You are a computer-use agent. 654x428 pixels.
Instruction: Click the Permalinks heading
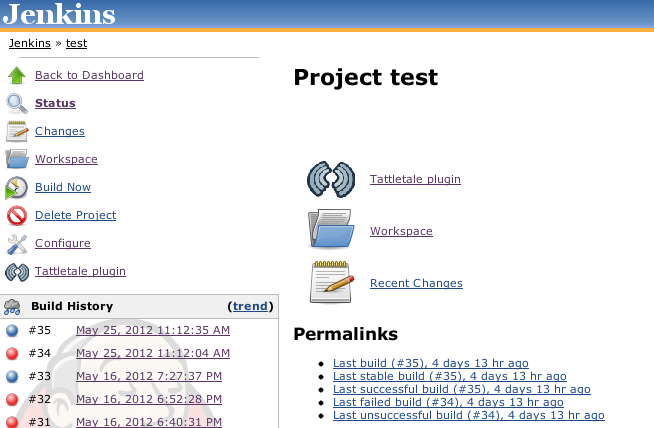[x=345, y=334]
